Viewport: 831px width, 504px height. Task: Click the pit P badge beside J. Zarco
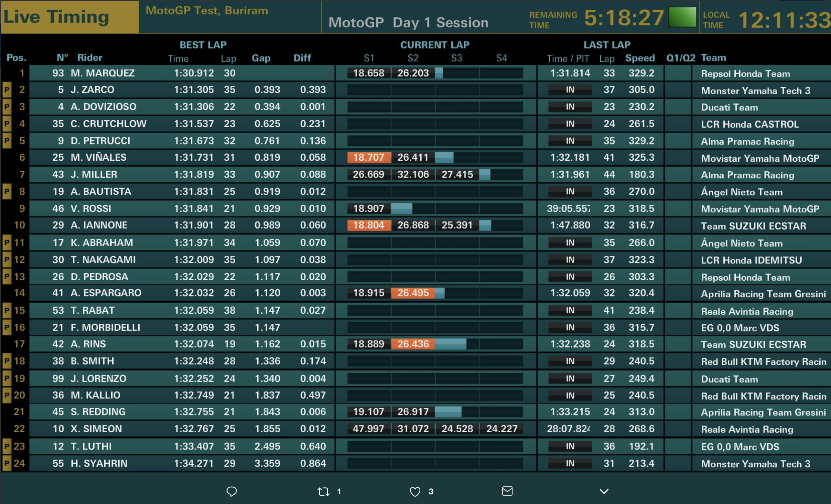pos(7,90)
